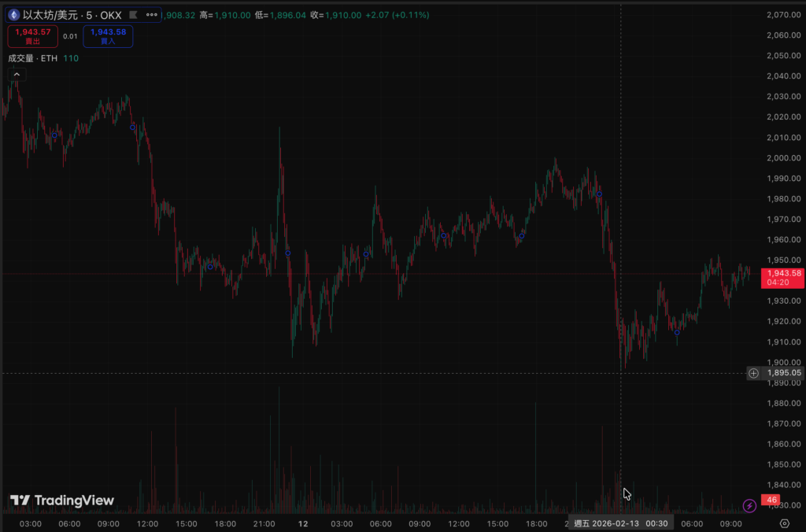Screen dimensions: 806x532
Task: Click the crosshair date label 2026-02-13 00:30
Action: tap(622, 523)
